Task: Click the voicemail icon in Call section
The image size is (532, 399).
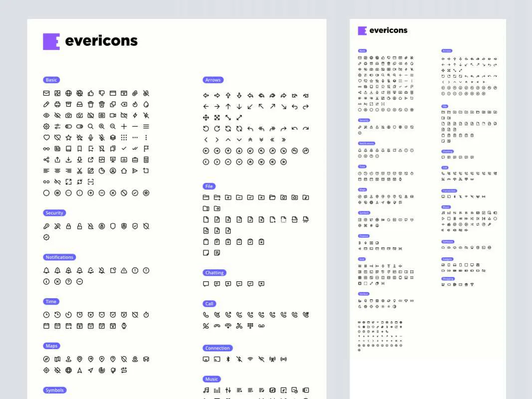Action: (261, 326)
